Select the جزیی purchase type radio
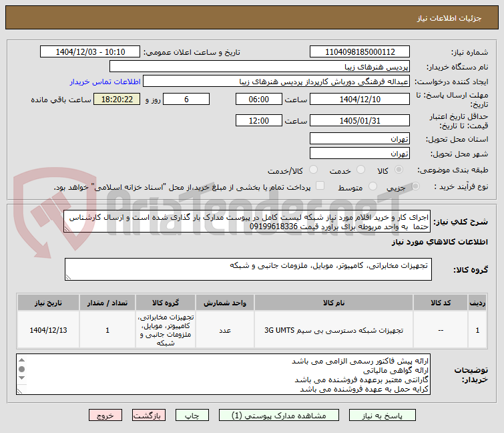Image resolution: width=504 pixels, height=433 pixels. point(416,186)
